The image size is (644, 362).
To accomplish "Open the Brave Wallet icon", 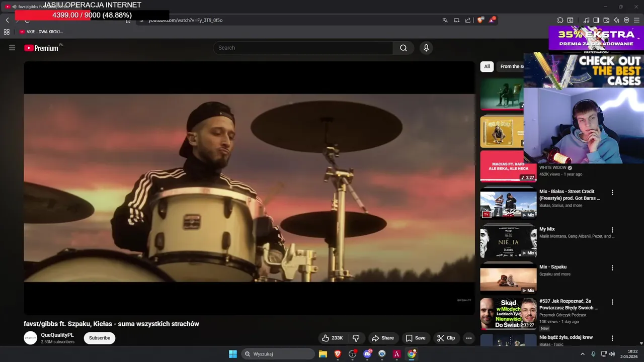I will [x=606, y=20].
